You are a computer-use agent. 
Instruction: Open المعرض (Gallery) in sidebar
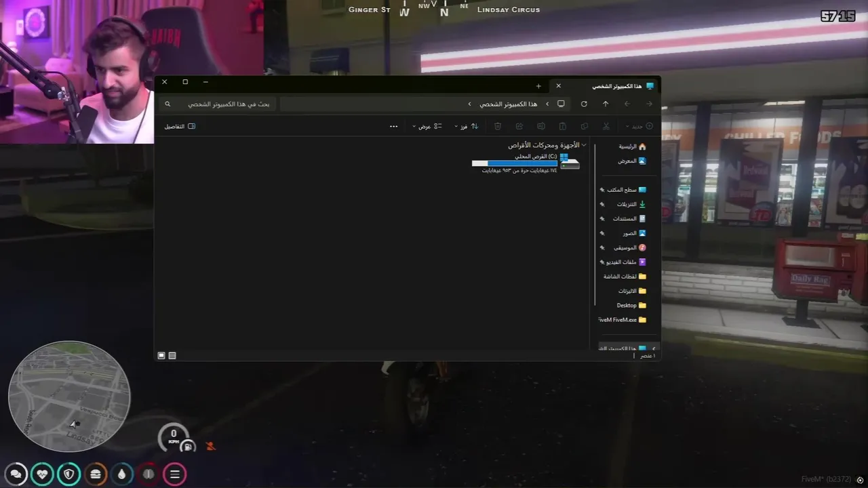(x=632, y=161)
